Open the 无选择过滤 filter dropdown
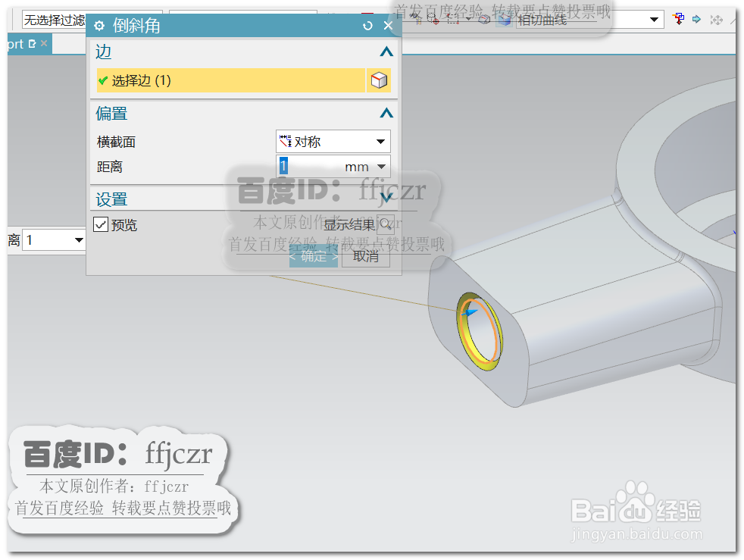Viewport: 744px width, 560px height. [54, 20]
